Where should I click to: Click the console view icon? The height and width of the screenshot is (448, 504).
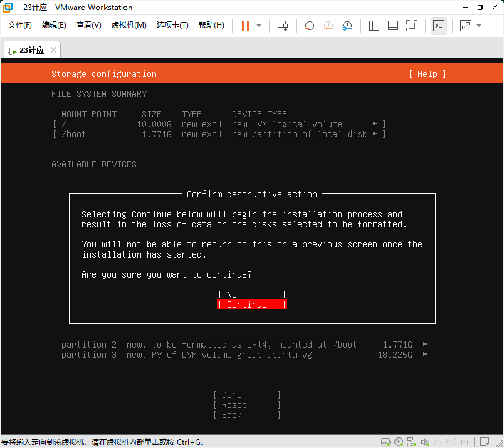(439, 26)
